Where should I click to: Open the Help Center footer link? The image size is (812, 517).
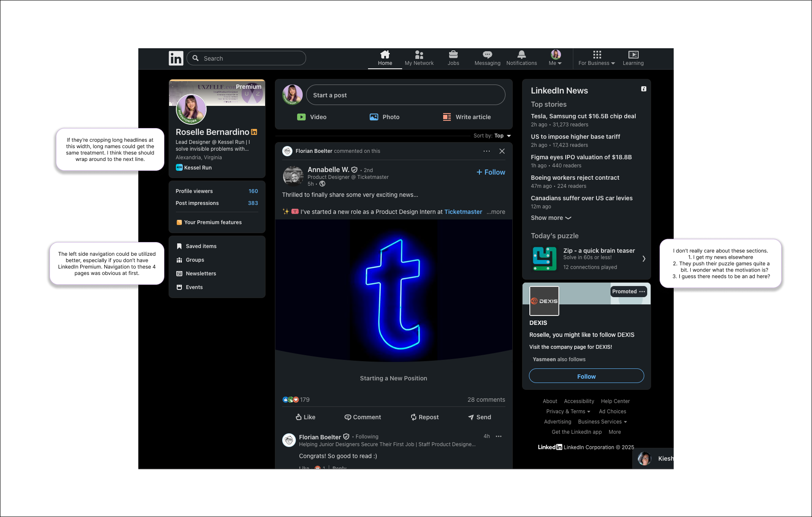tap(615, 401)
